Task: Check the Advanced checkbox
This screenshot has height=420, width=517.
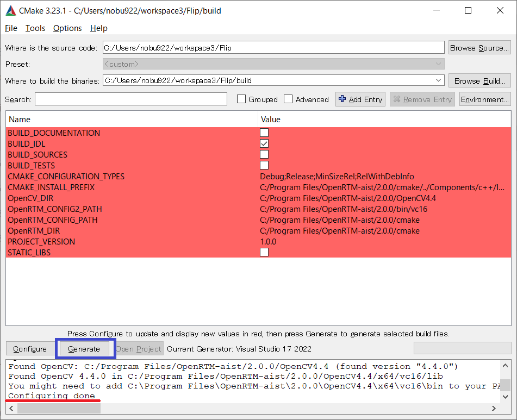Action: click(288, 99)
